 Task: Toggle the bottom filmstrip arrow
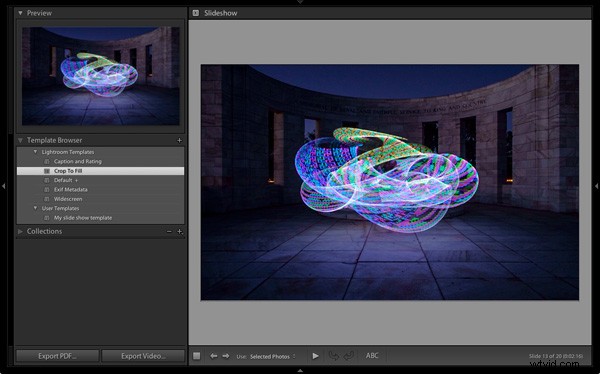[x=300, y=371]
